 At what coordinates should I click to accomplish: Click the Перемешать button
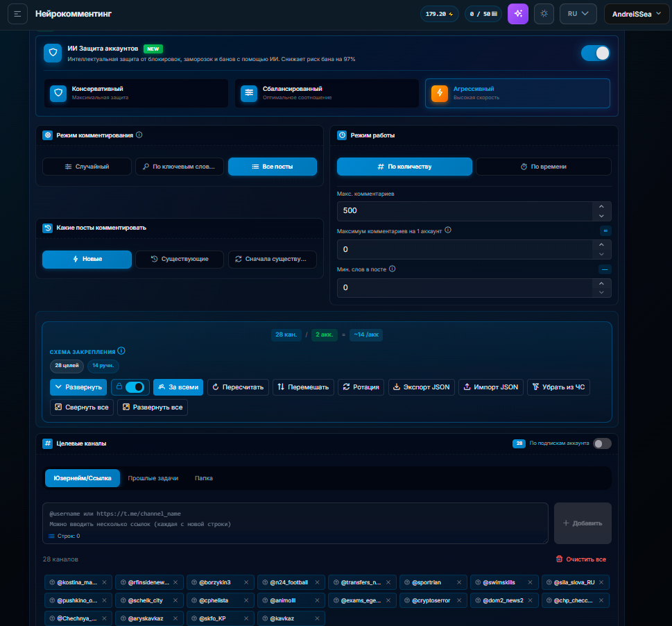[303, 387]
